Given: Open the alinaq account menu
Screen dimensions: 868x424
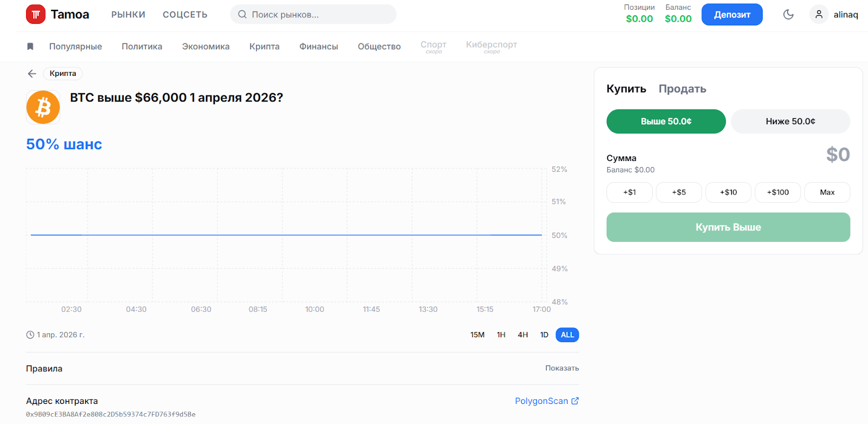Looking at the screenshot, I should 845,15.
